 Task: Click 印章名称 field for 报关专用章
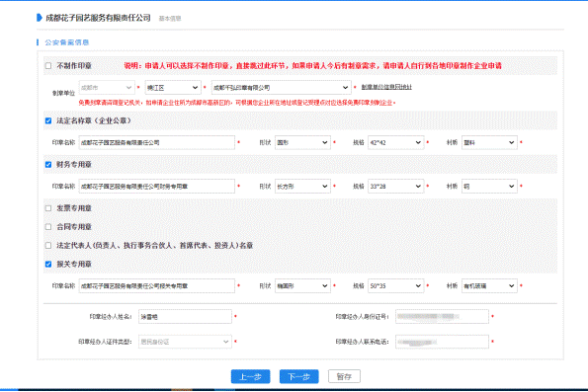tap(157, 286)
